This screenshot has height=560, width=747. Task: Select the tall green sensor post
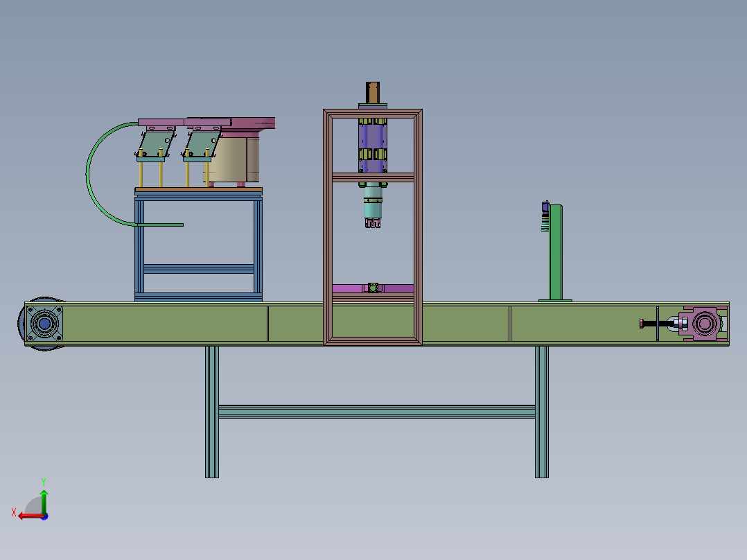(556, 252)
